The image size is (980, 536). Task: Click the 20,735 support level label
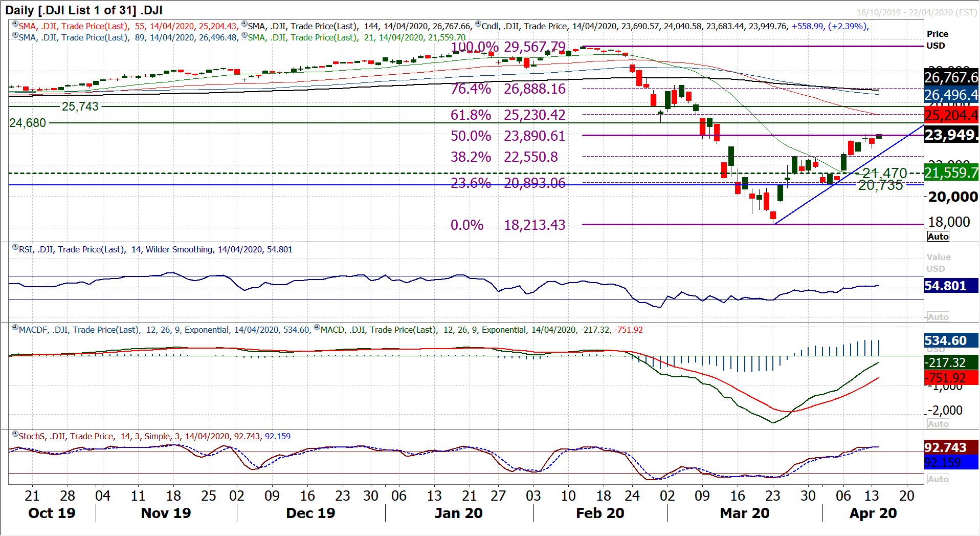[x=881, y=185]
